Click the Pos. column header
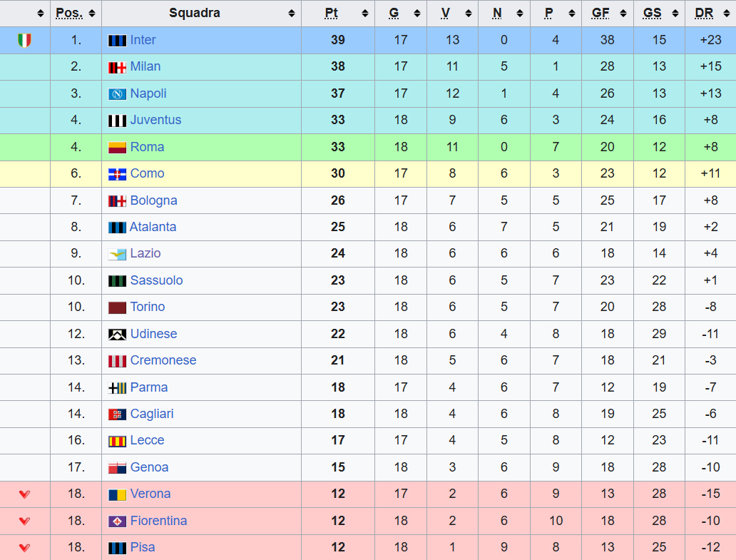This screenshot has height=560, width=736. pos(69,13)
